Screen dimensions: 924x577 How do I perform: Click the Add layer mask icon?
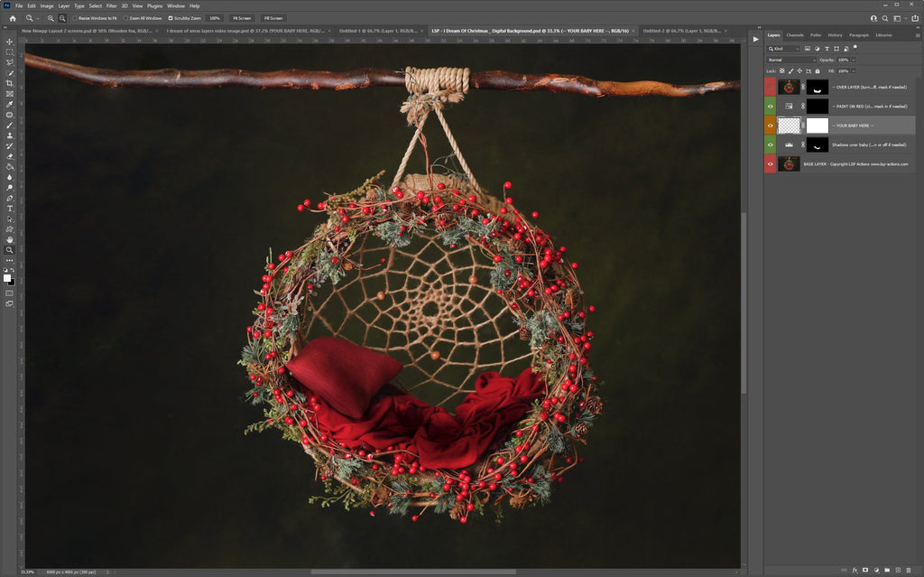tap(864, 570)
